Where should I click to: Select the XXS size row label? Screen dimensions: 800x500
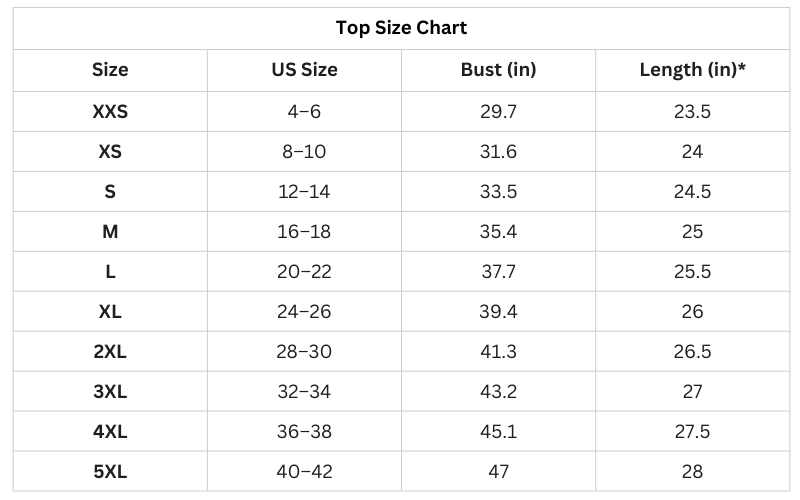(x=110, y=111)
